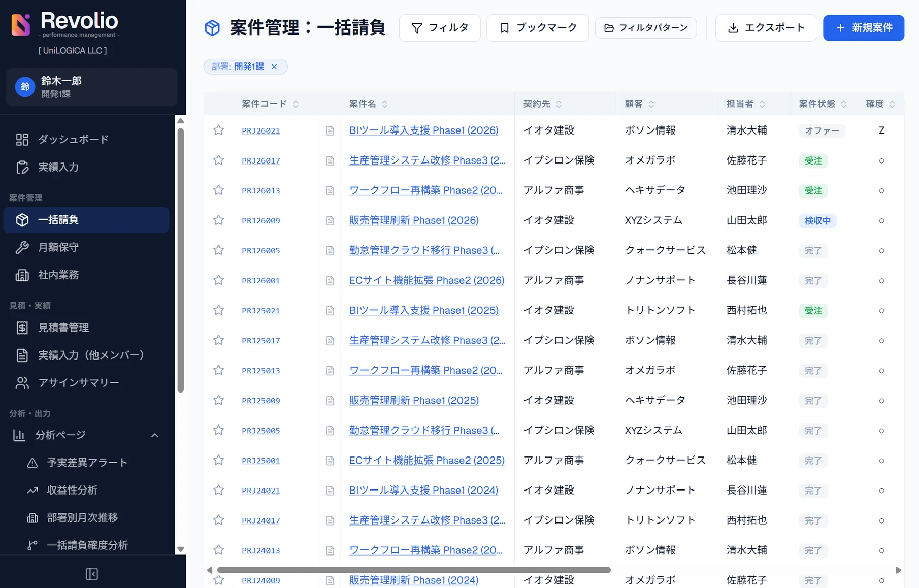Open document icon for PRJ25009
The image size is (919, 588).
click(x=330, y=401)
